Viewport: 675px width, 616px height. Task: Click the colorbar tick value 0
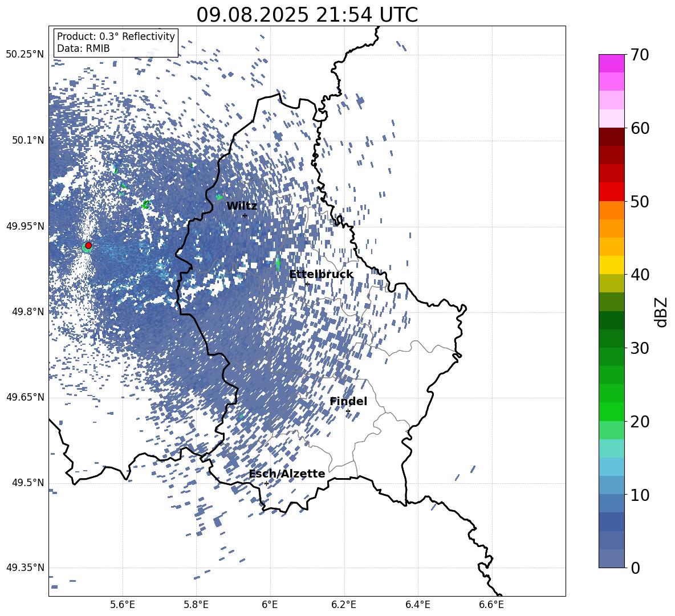tap(635, 568)
